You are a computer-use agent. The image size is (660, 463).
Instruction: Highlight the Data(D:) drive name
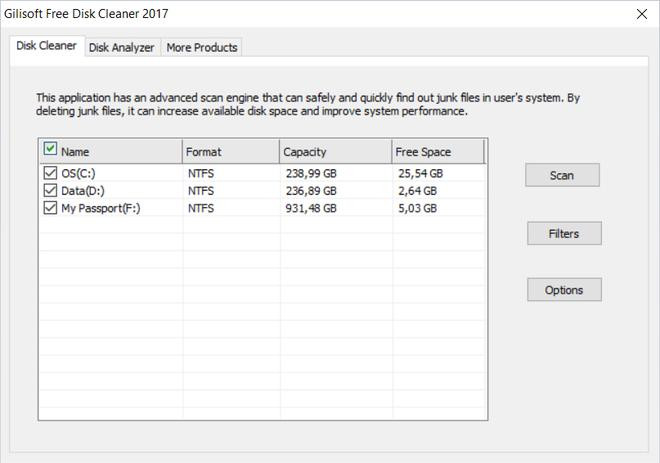point(83,191)
